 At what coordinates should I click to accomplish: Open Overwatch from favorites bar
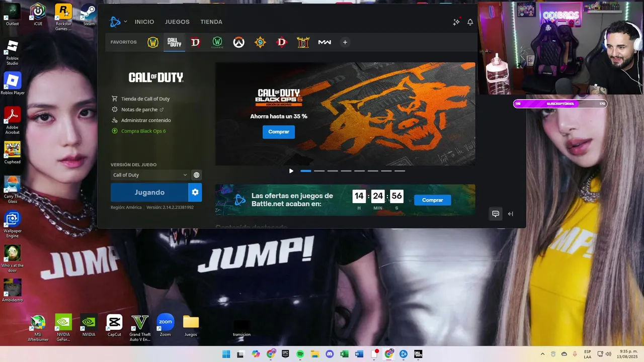pyautogui.click(x=238, y=43)
